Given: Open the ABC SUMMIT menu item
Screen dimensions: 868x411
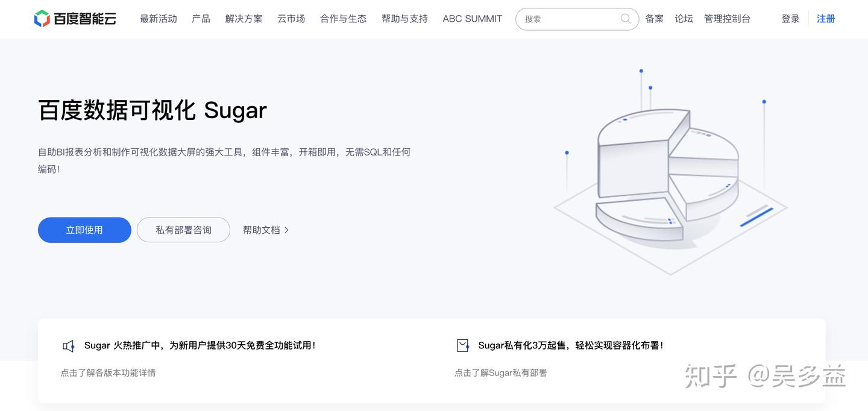Looking at the screenshot, I should [x=472, y=19].
